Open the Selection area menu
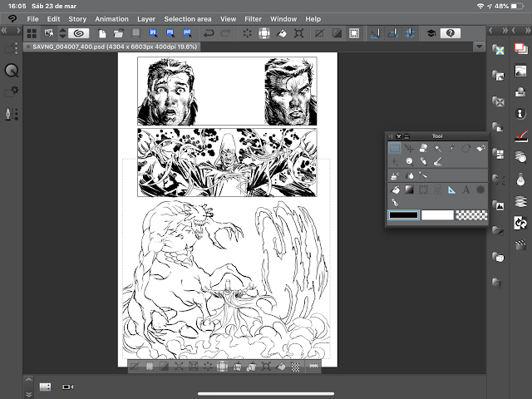The image size is (532, 399). pos(188,19)
